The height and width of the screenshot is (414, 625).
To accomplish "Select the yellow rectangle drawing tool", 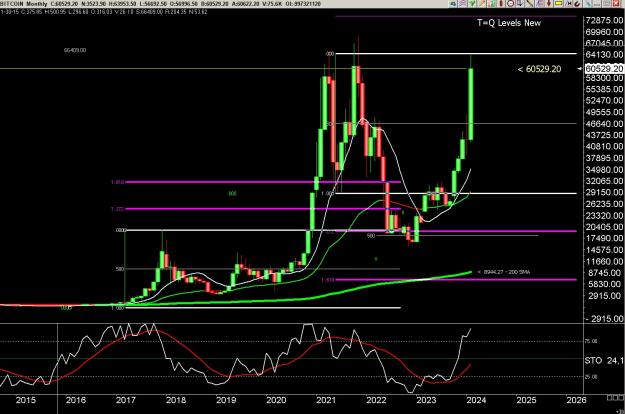I will coord(558,4).
